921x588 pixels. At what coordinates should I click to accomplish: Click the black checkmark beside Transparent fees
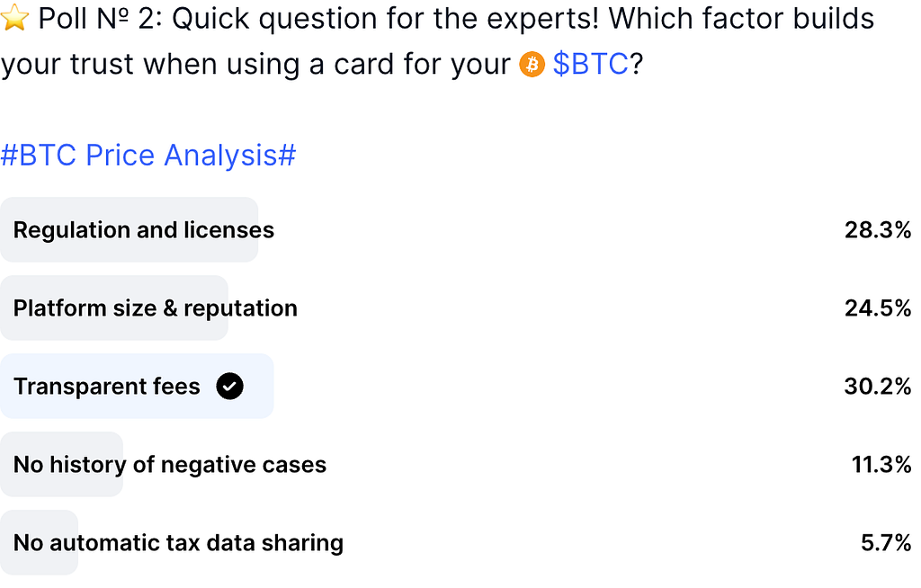[x=229, y=386]
